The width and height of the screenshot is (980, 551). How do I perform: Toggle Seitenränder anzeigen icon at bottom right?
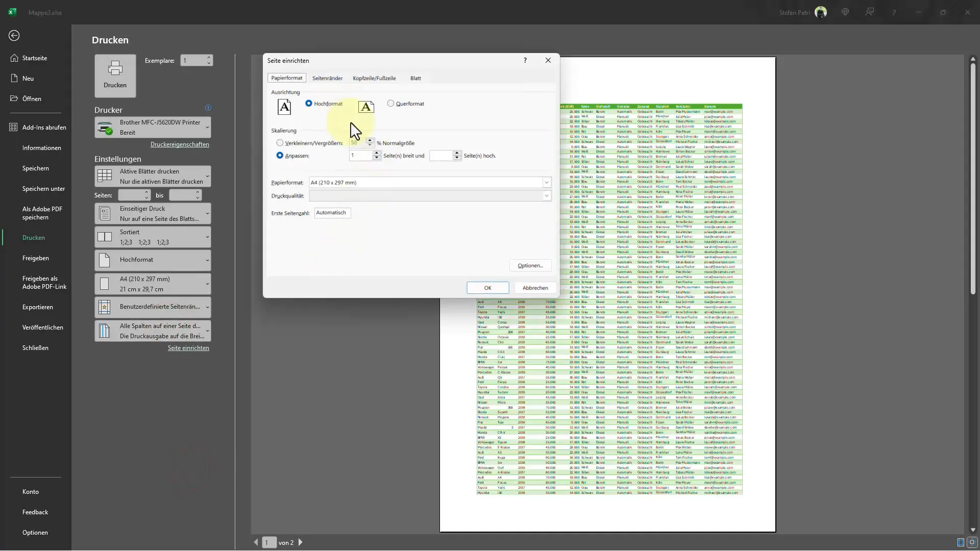pyautogui.click(x=961, y=542)
